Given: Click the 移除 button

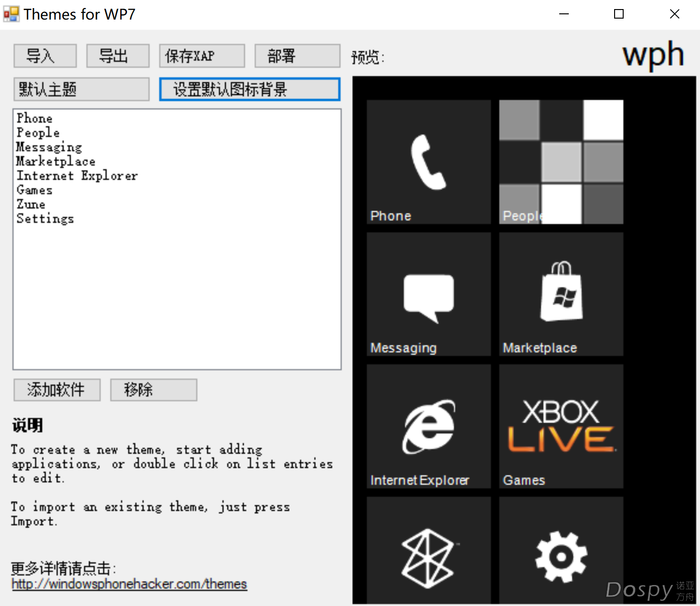Looking at the screenshot, I should coord(154,390).
